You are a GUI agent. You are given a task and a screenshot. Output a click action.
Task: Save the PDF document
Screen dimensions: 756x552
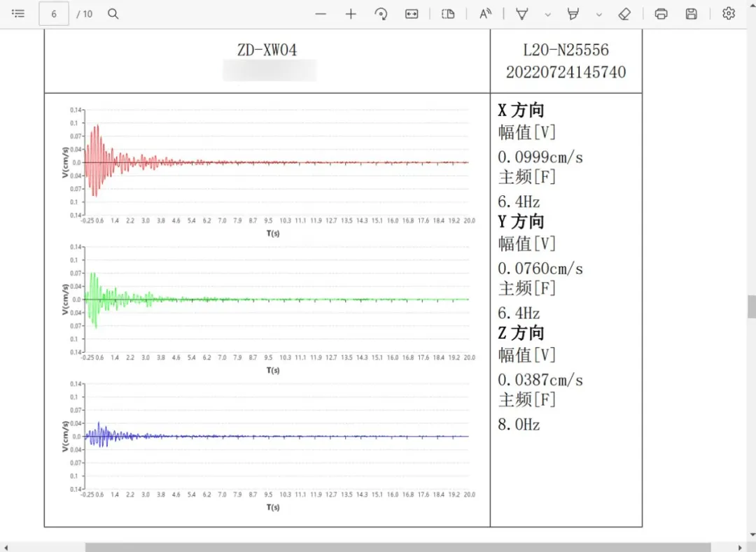pyautogui.click(x=691, y=14)
